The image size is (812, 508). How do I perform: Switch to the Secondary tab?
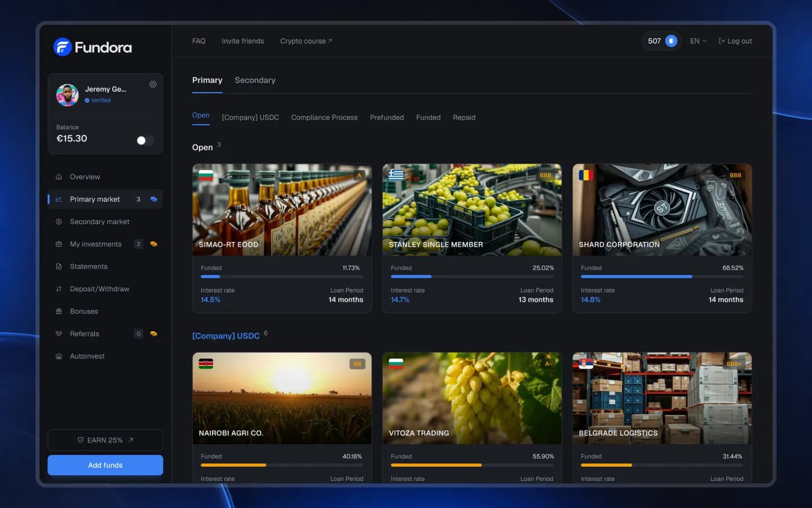(x=255, y=80)
